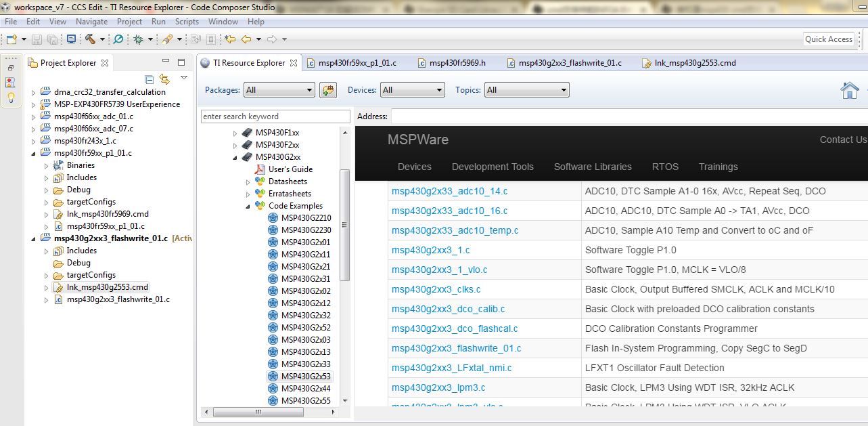Open the Topics combo box

(527, 89)
